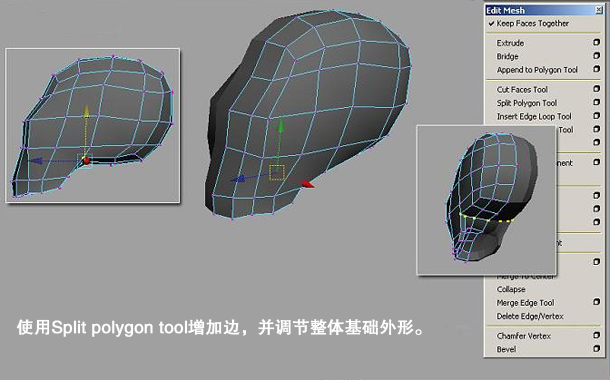Open Bridge option box
The image size is (610, 380).
596,56
